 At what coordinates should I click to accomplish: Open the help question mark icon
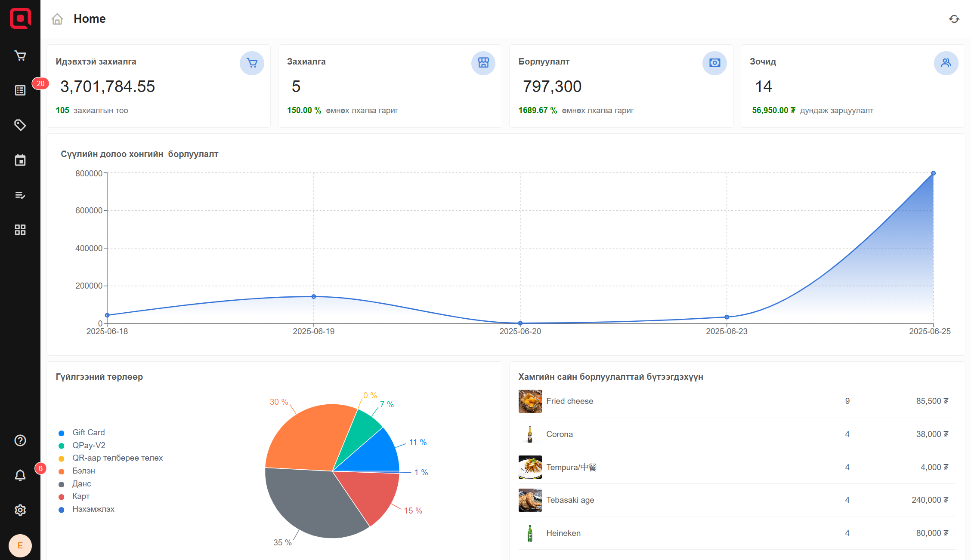pos(20,440)
